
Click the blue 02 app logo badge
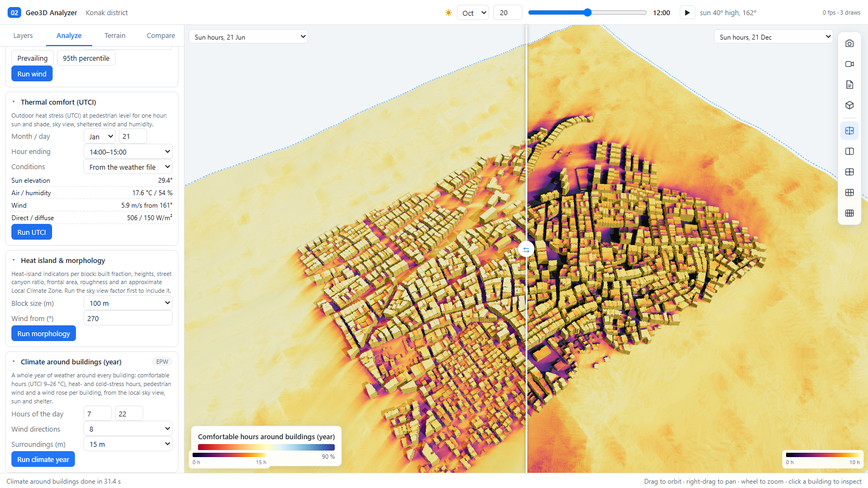tap(14, 12)
